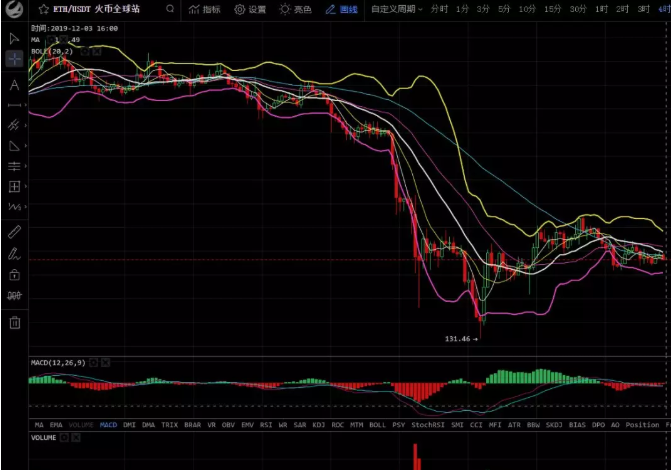
Task: Select the 15分 timeframe
Action: click(552, 9)
